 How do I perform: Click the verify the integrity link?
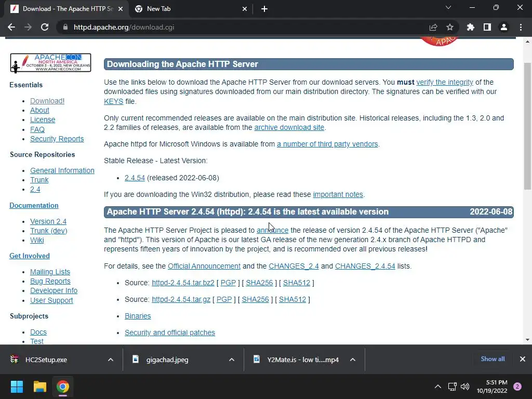click(445, 82)
